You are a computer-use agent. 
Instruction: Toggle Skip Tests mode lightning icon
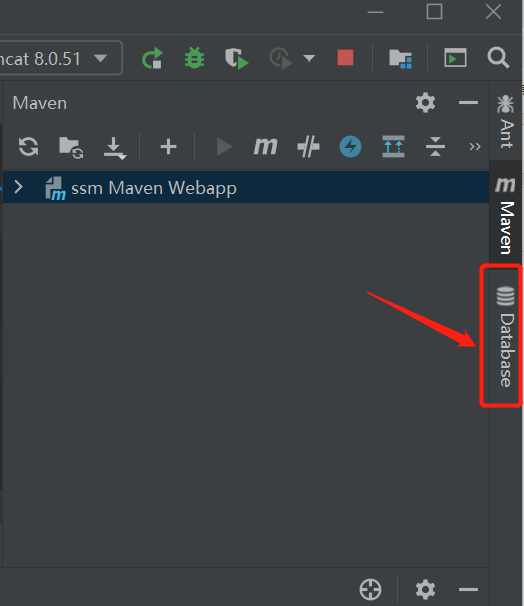350,146
